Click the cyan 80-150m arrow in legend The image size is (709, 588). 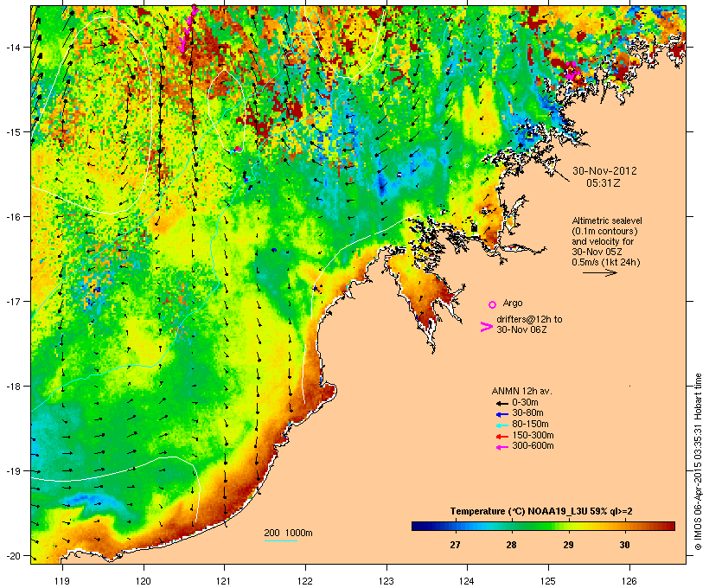[501, 425]
